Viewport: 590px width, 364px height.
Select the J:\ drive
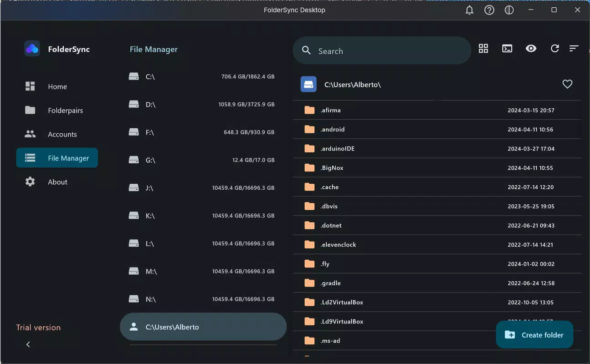[x=203, y=187]
